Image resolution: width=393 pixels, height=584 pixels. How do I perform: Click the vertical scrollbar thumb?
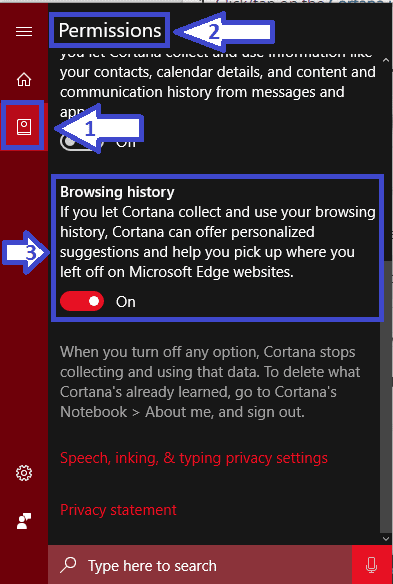[386, 397]
